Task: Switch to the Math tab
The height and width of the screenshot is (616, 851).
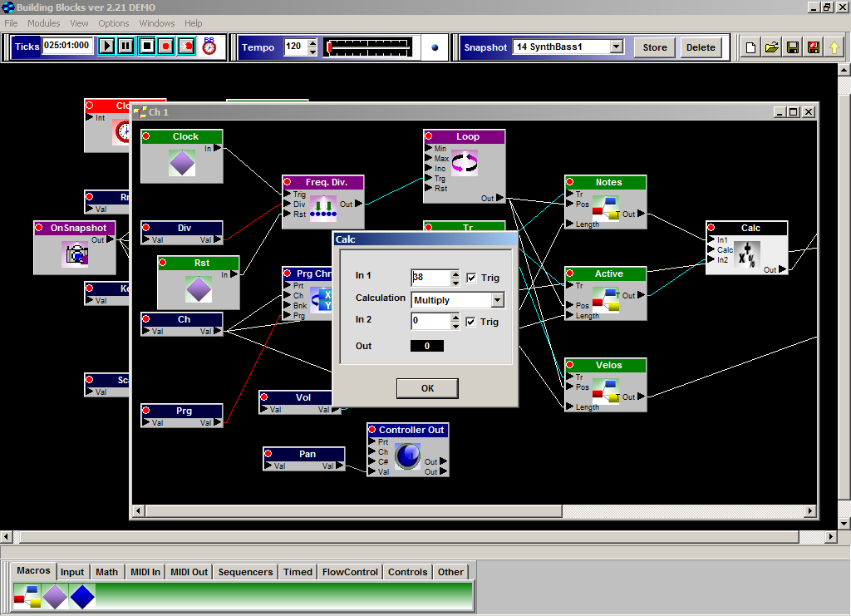Action: coord(106,572)
